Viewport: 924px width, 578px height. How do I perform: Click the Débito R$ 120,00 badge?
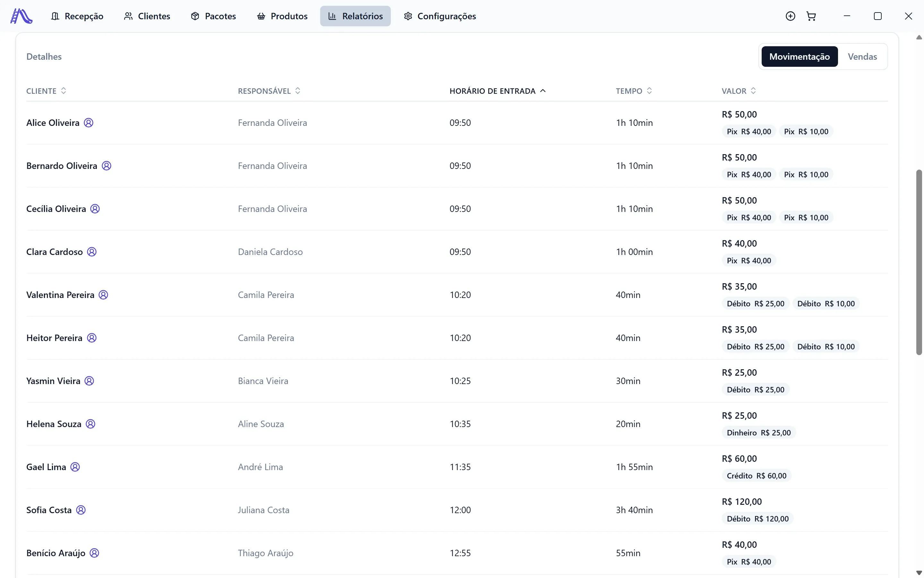[757, 519]
